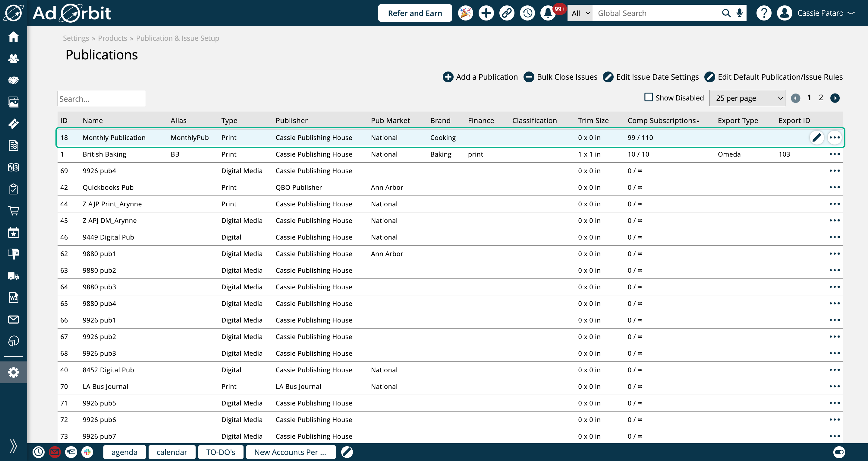Screen dimensions: 868x461
Task: Click the previous page arrow button
Action: (x=796, y=98)
